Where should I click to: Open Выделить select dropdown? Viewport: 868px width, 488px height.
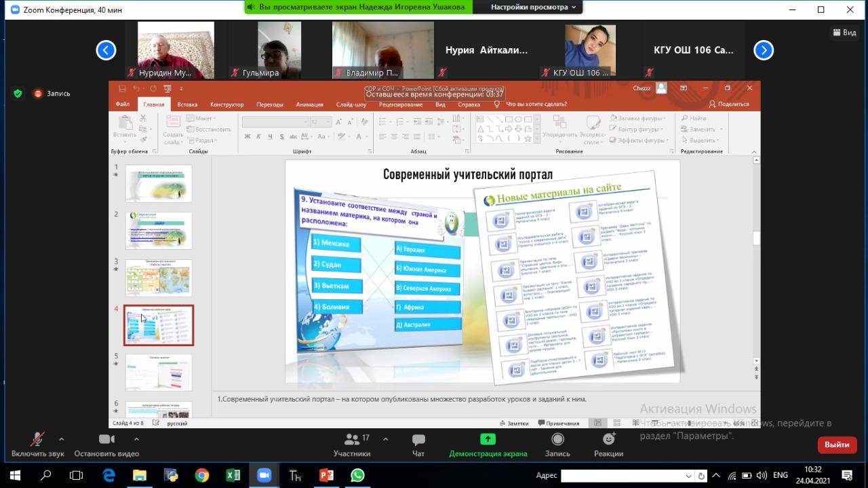[x=701, y=140]
